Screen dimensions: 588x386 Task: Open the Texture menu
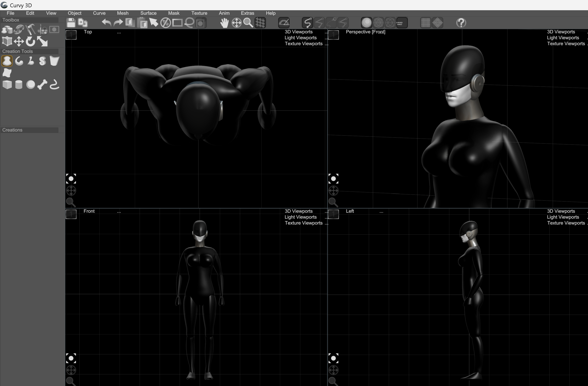coord(199,13)
